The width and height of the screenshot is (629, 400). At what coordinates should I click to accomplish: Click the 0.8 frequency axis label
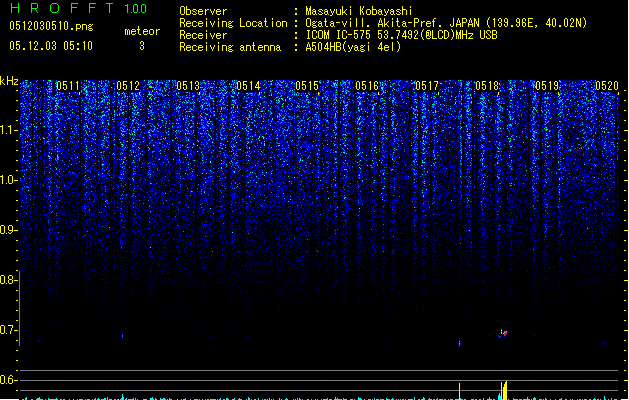[8, 280]
